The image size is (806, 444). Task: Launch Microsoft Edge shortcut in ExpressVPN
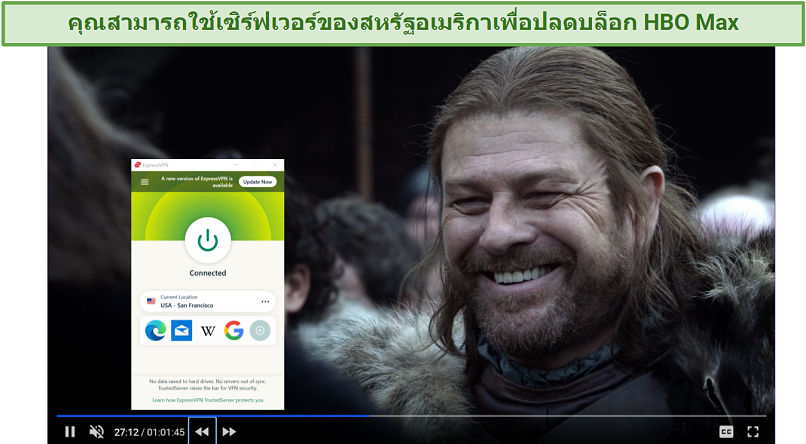[x=155, y=330]
